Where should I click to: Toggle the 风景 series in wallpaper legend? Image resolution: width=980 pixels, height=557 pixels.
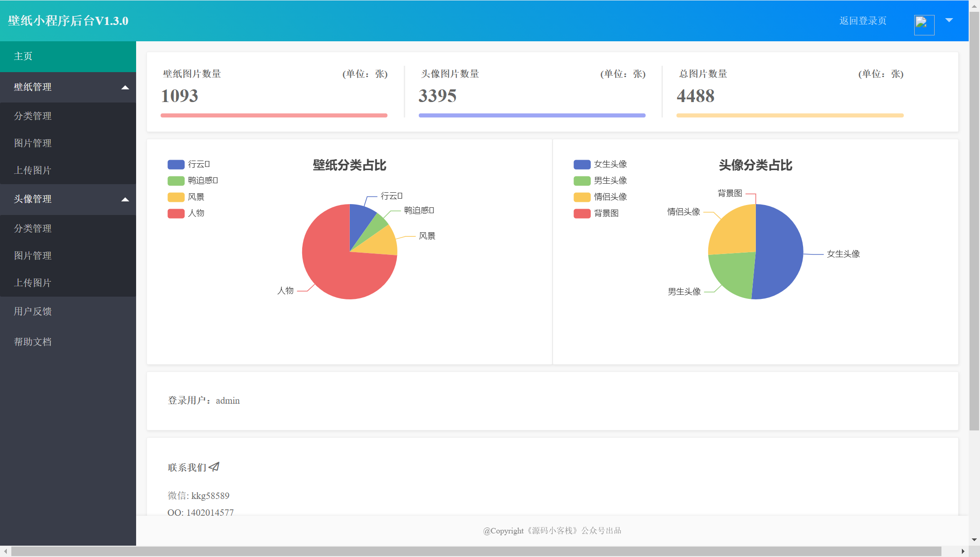point(175,197)
